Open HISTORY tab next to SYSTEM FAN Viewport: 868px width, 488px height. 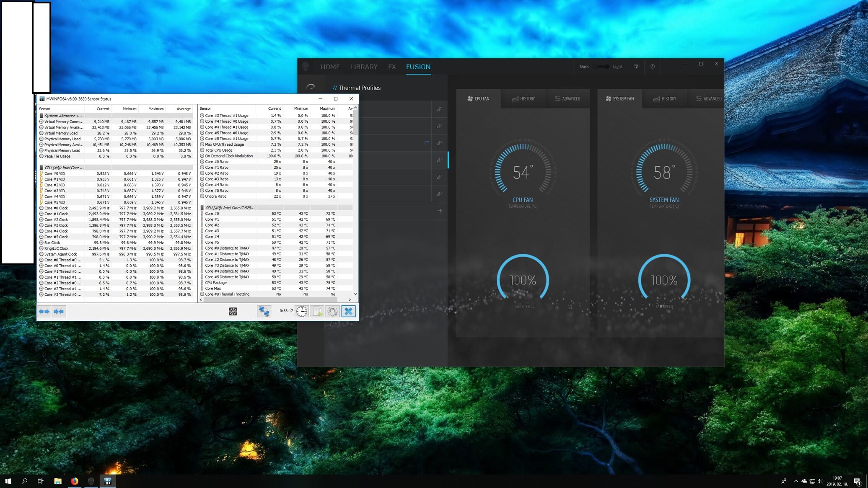point(665,99)
